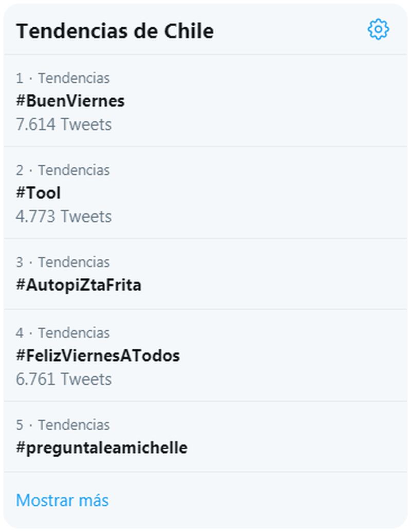Click the Tendencias de Chile heading

[x=115, y=31]
